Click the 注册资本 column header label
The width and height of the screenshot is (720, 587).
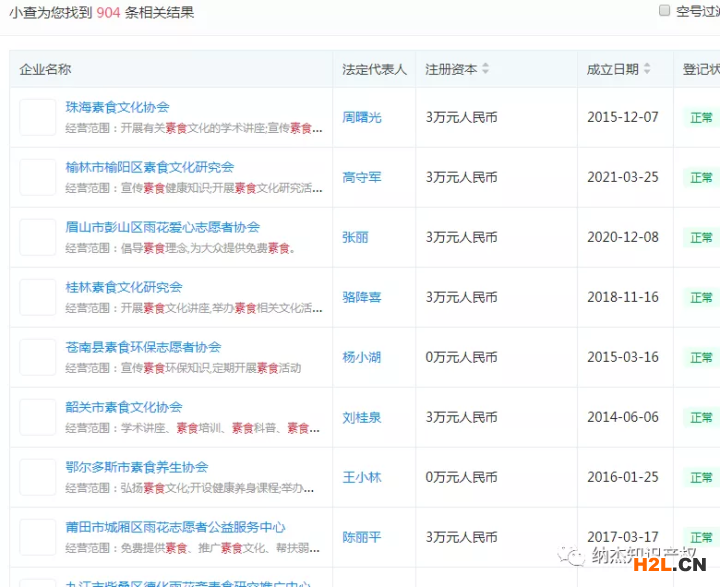pyautogui.click(x=451, y=69)
